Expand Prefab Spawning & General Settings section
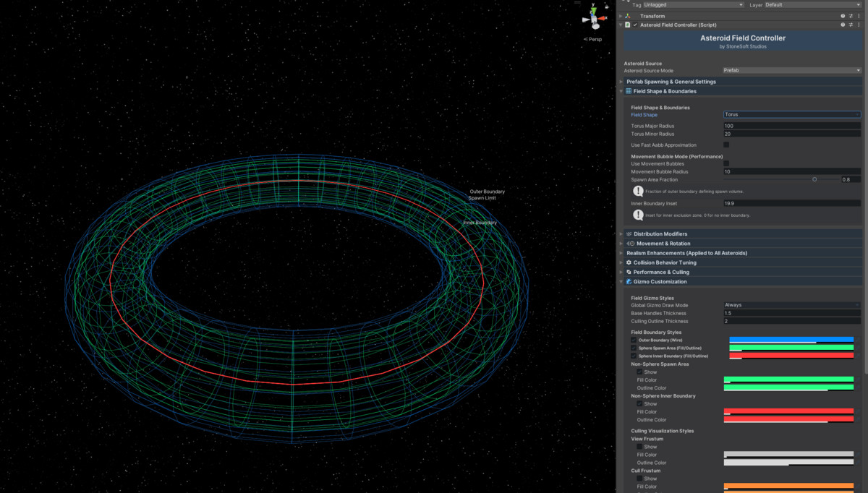Viewport: 868px width, 493px height. click(x=621, y=82)
